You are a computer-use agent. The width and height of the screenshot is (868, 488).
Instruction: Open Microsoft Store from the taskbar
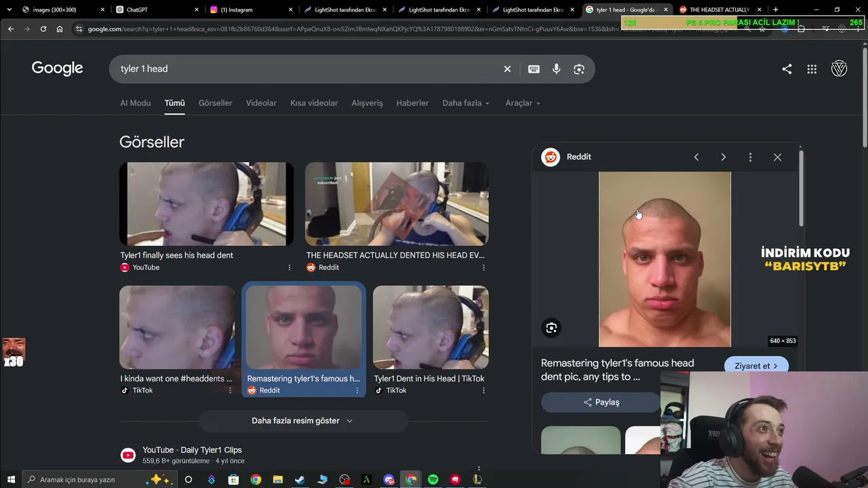pos(233,479)
